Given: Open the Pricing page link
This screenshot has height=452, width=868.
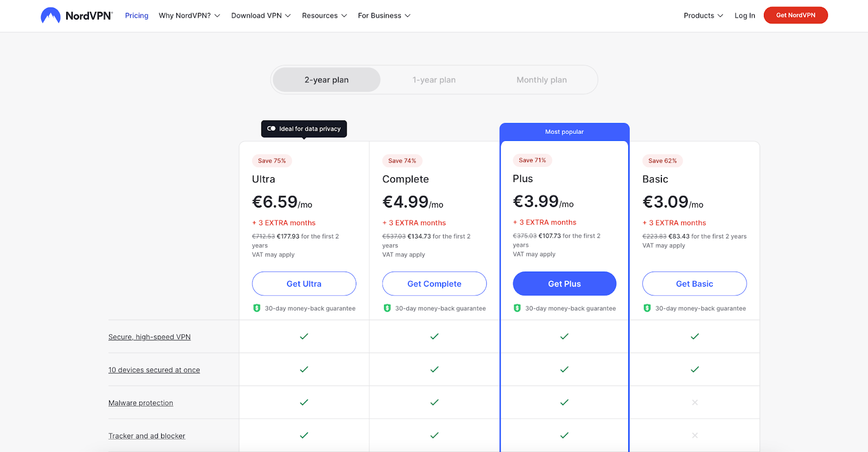Looking at the screenshot, I should coord(137,16).
